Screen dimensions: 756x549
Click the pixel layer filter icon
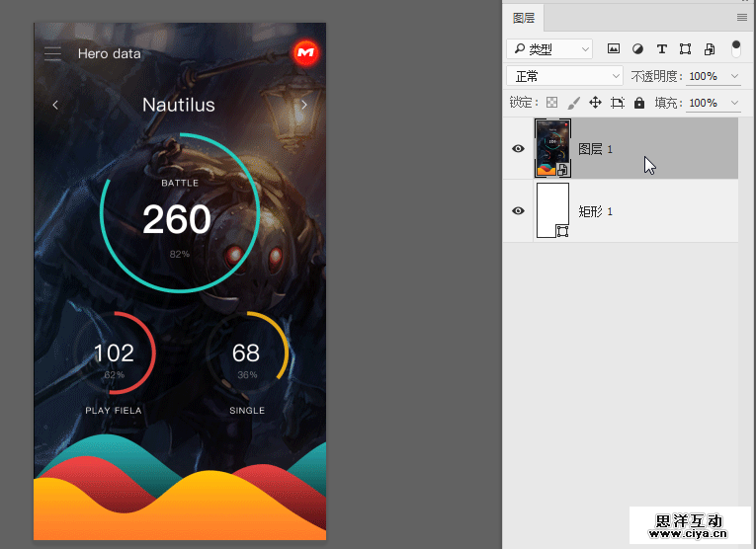[x=614, y=48]
